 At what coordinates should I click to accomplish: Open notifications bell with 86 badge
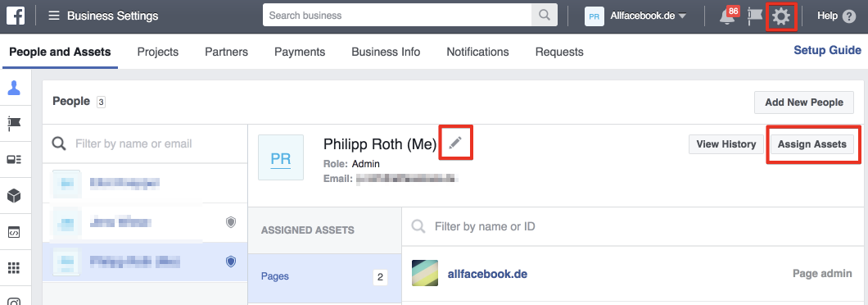(727, 16)
